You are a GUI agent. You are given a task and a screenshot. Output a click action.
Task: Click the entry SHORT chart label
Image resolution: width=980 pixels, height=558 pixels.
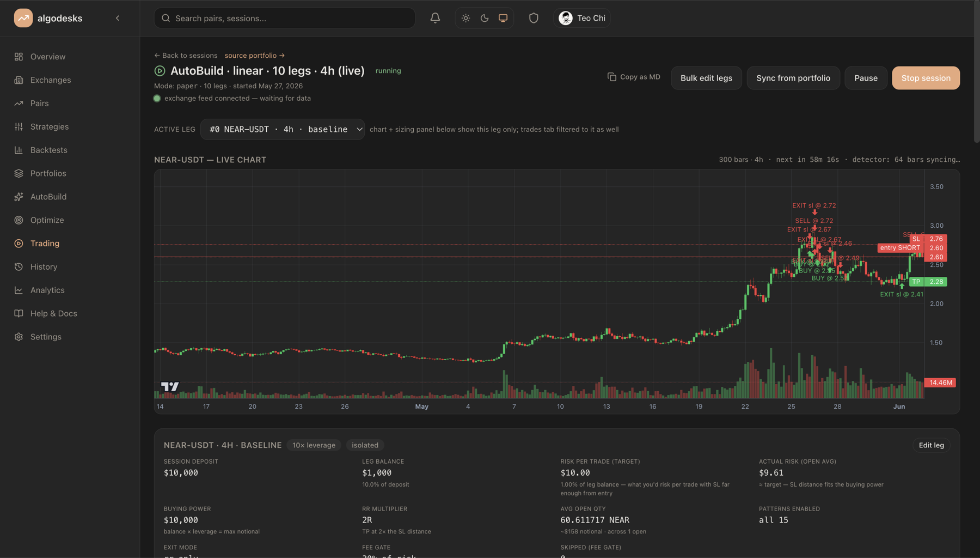coord(900,248)
